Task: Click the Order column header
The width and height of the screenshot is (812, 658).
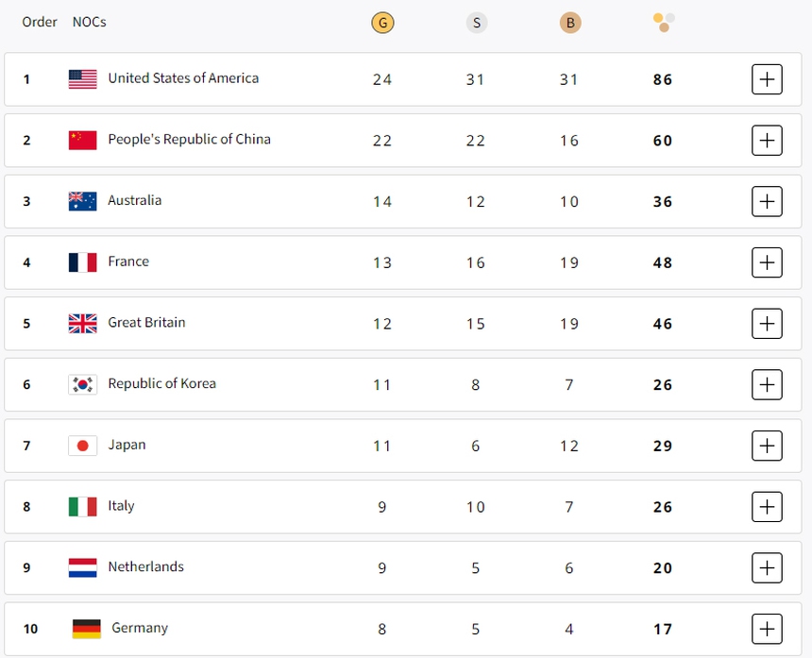Action: [40, 22]
